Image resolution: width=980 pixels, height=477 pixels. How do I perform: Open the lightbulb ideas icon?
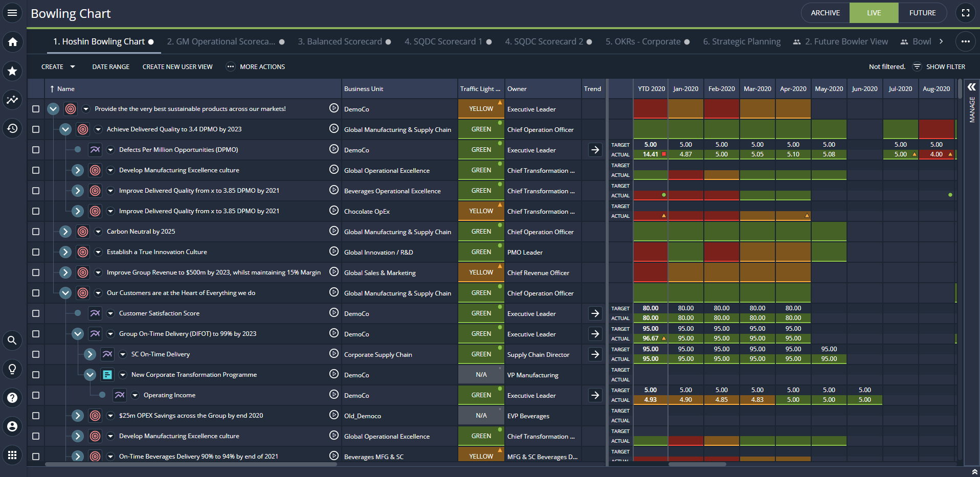tap(12, 369)
